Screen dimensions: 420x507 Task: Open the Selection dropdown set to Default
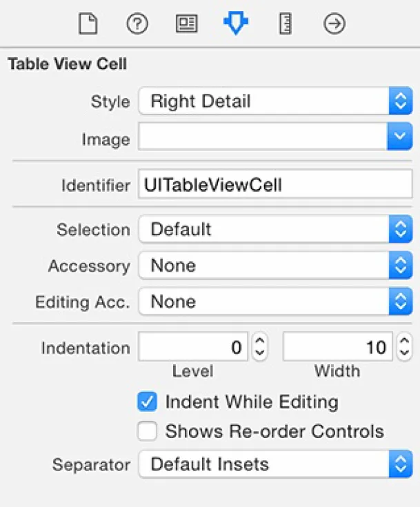pyautogui.click(x=274, y=230)
